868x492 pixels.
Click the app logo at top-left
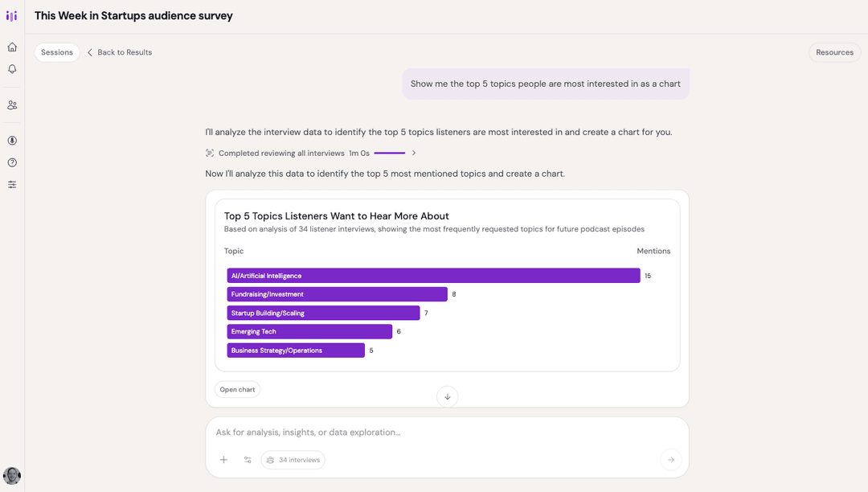coord(11,16)
